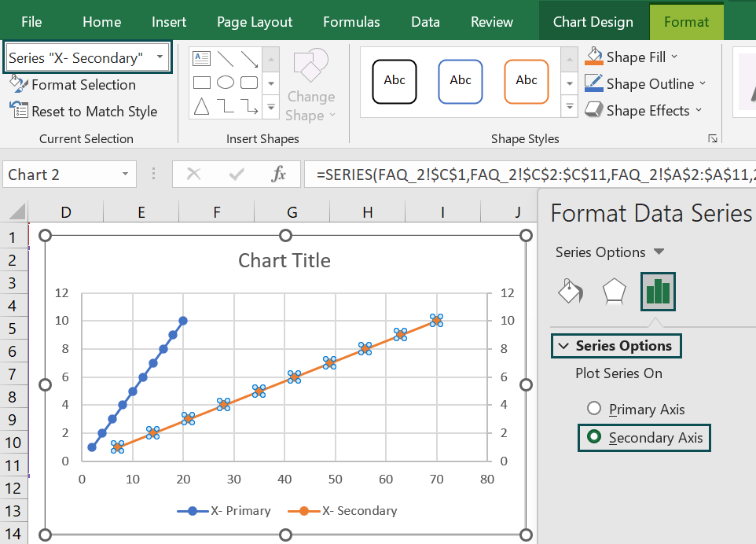Choose the Rounded Rectangle shape

249,83
